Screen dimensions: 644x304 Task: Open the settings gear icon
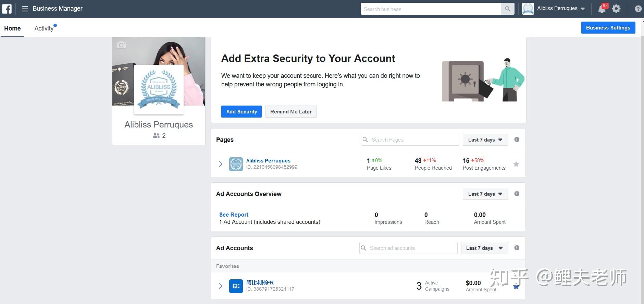pyautogui.click(x=616, y=9)
